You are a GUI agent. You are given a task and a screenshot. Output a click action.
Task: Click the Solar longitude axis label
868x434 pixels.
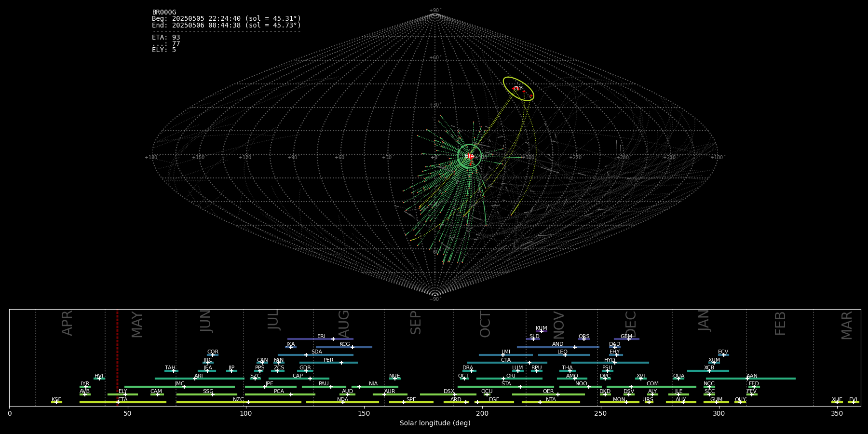(x=434, y=423)
